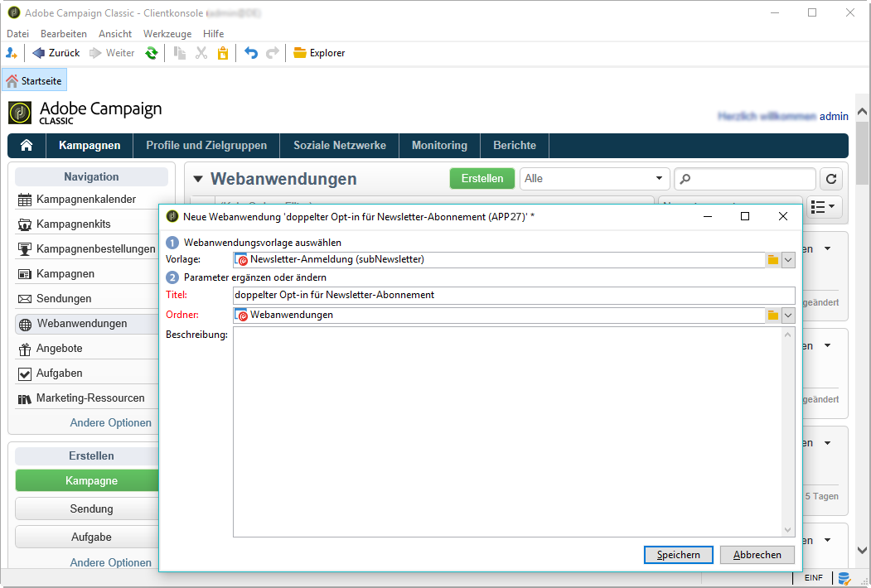Expand the Vorlage dropdown arrow
Screen dimensions: 871x588
[788, 260]
